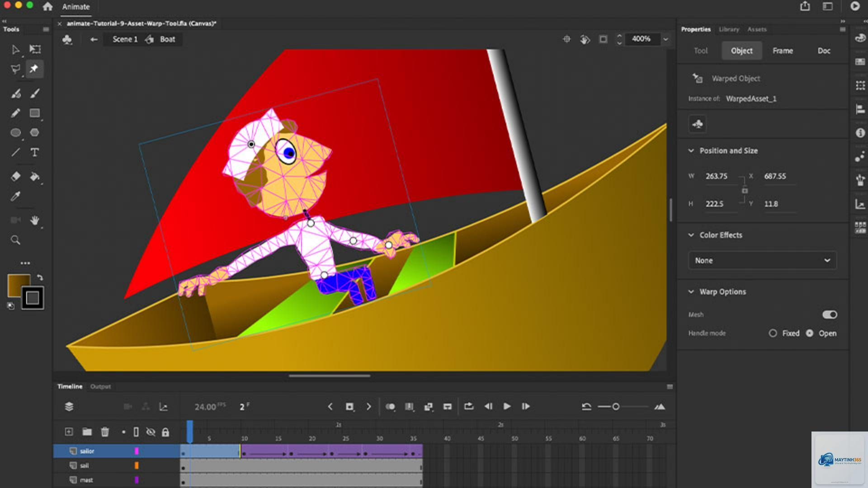The width and height of the screenshot is (868, 488).
Task: Open the Output tab
Action: pos(100,386)
